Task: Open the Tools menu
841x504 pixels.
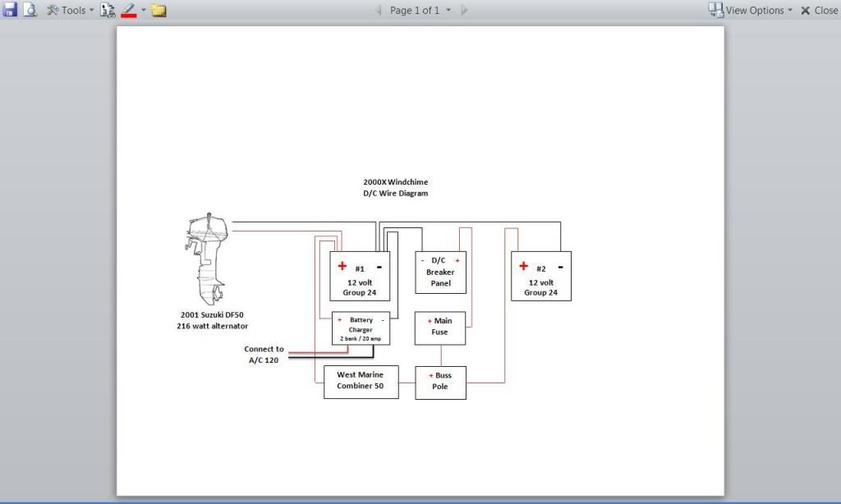Action: pyautogui.click(x=70, y=10)
